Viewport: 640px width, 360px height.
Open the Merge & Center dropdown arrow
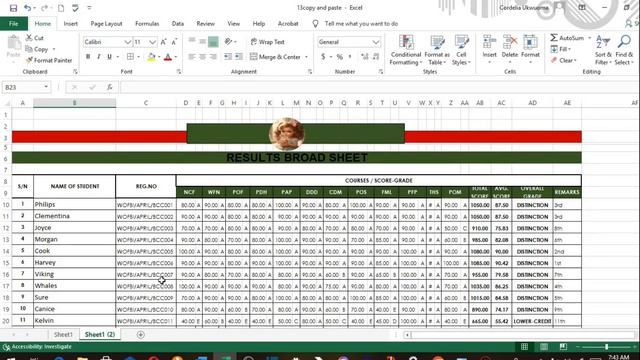click(x=306, y=57)
